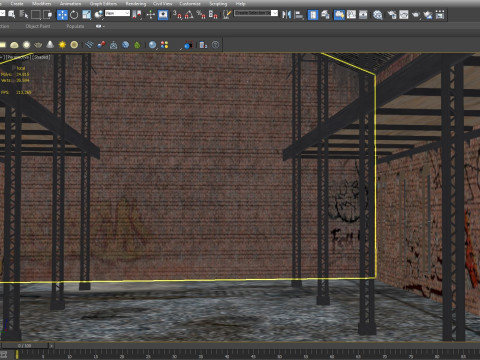
Task: Toggle the Scene Explorer
Action: 313,15
